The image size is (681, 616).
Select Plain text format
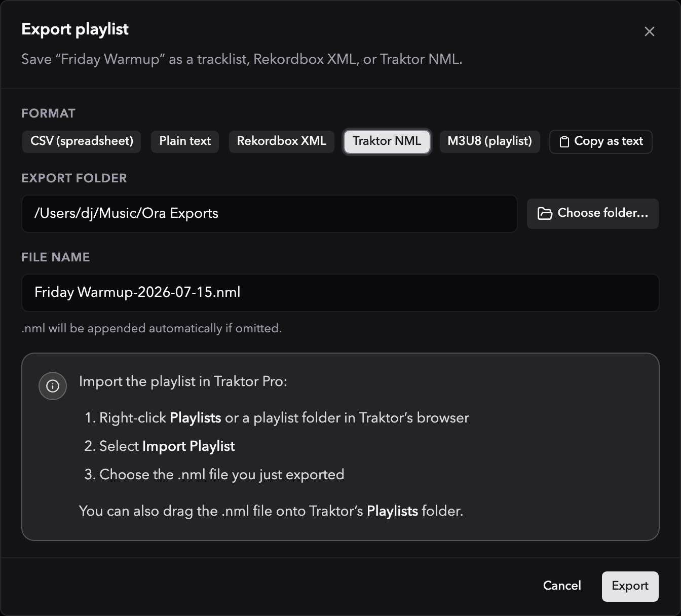click(185, 141)
